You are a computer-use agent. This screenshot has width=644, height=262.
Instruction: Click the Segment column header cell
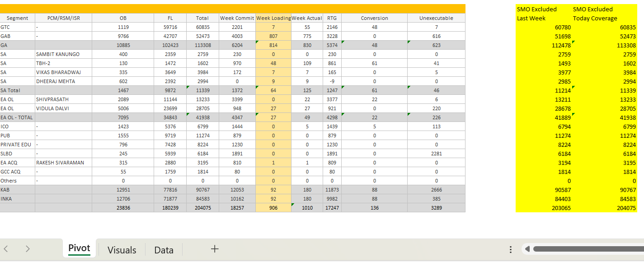point(17,18)
